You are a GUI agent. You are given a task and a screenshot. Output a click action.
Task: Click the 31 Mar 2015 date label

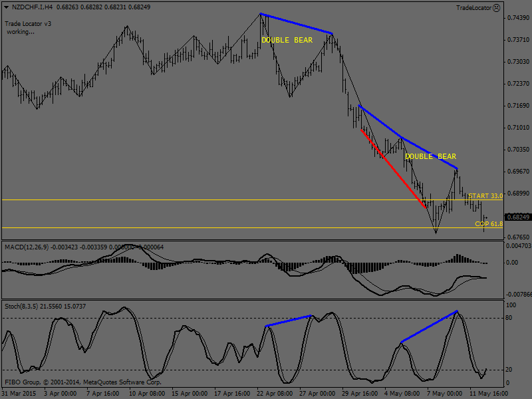pyautogui.click(x=19, y=393)
